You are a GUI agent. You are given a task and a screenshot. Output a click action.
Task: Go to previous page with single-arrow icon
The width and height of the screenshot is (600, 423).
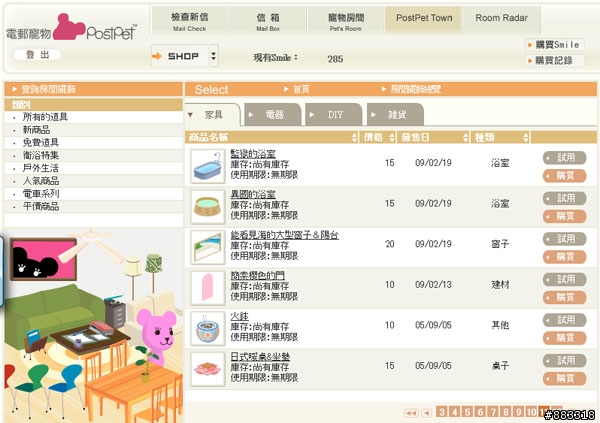[427, 413]
